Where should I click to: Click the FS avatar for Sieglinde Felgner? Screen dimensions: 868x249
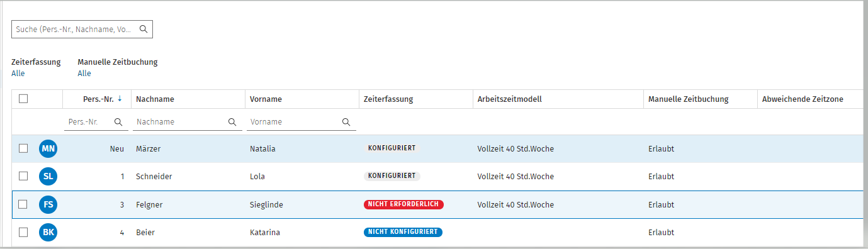coord(48,204)
